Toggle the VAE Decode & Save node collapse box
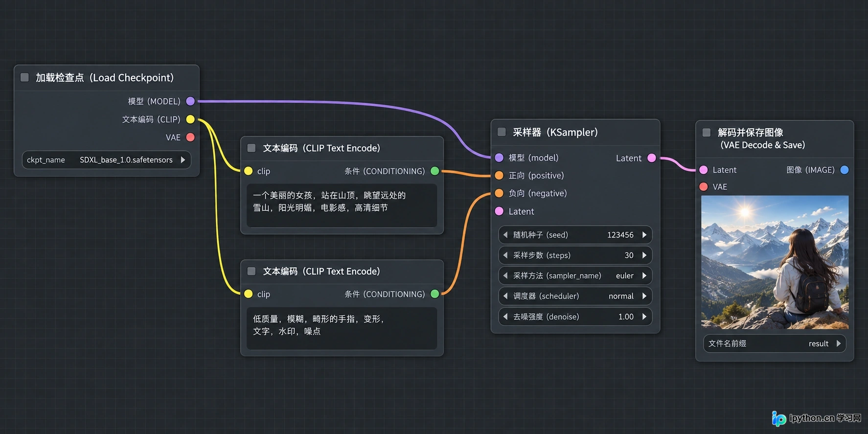Image resolution: width=868 pixels, height=434 pixels. (707, 133)
